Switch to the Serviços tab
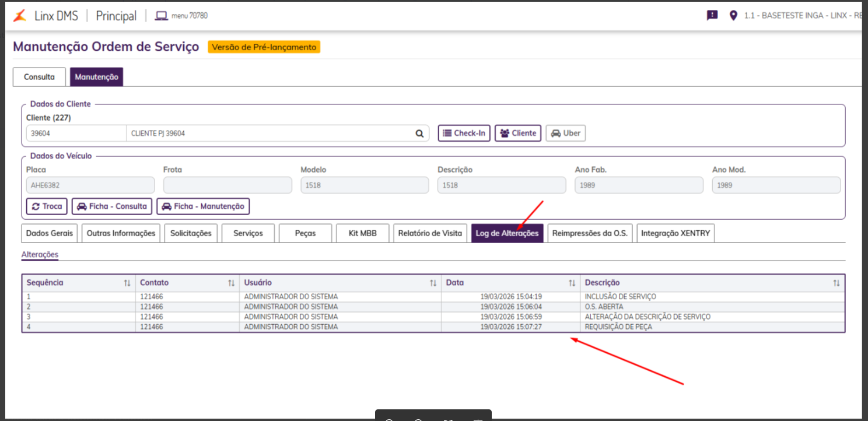 tap(248, 233)
